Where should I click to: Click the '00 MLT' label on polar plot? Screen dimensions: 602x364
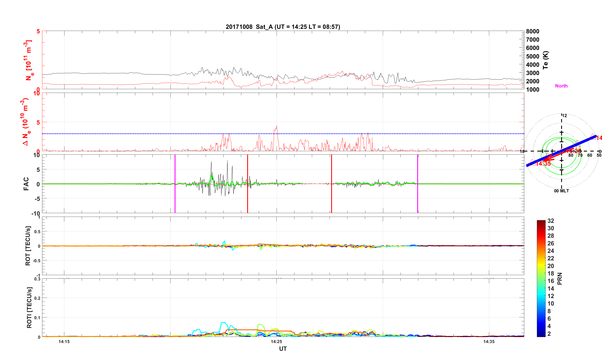[561, 191]
